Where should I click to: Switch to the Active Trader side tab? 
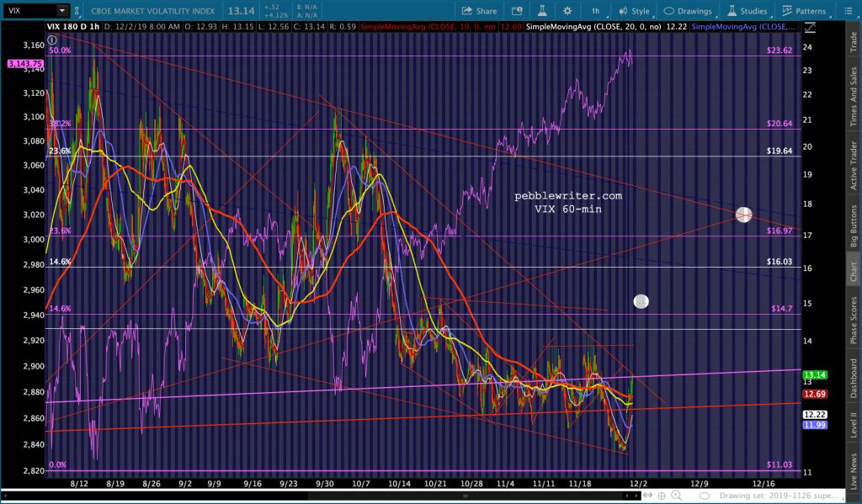click(x=854, y=161)
